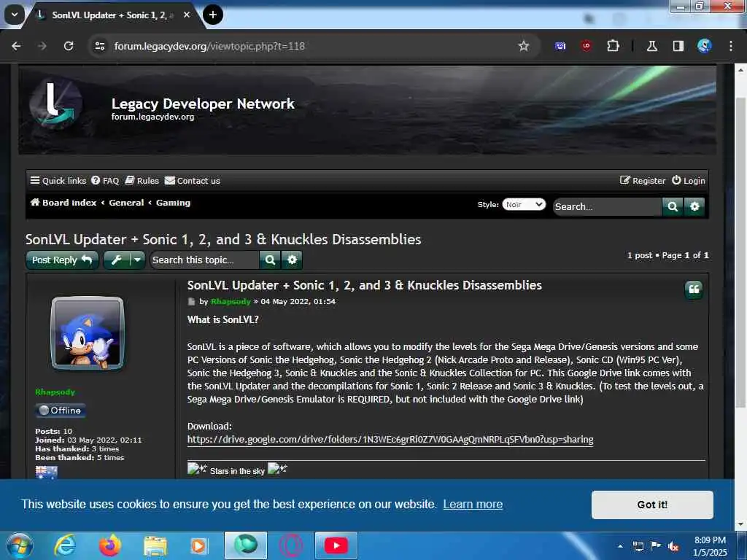Viewport: 747px width, 560px height.
Task: Open the tab search dropdown arrow
Action: (x=15, y=15)
